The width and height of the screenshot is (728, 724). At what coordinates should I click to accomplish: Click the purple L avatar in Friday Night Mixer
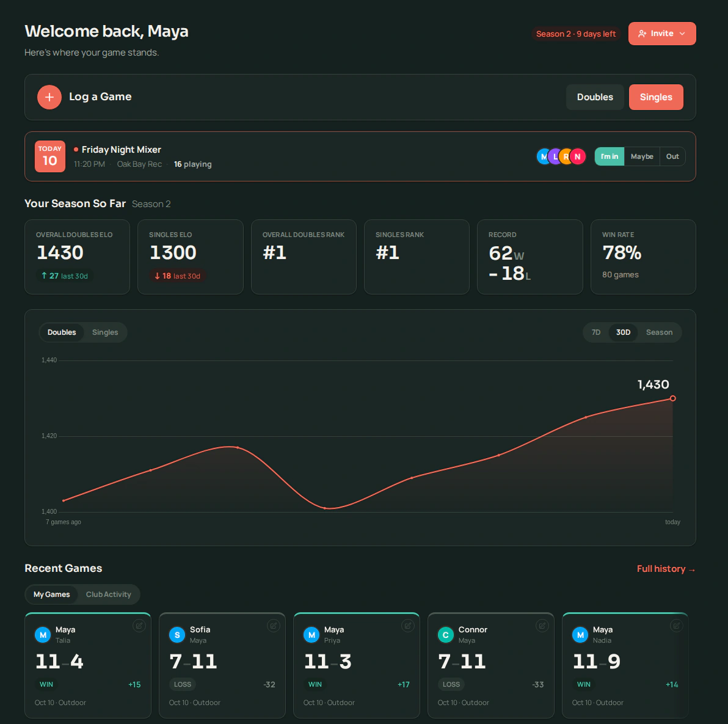pyautogui.click(x=554, y=156)
